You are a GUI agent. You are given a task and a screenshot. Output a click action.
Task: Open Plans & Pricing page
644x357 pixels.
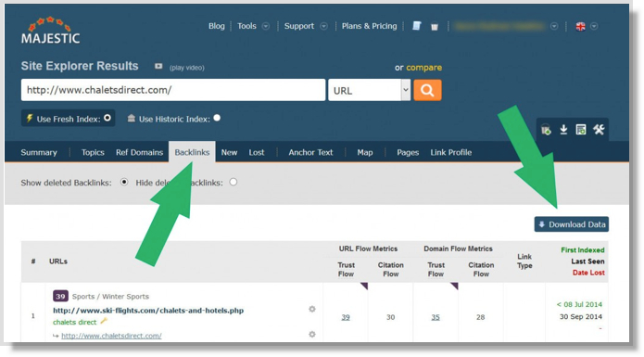click(x=369, y=26)
